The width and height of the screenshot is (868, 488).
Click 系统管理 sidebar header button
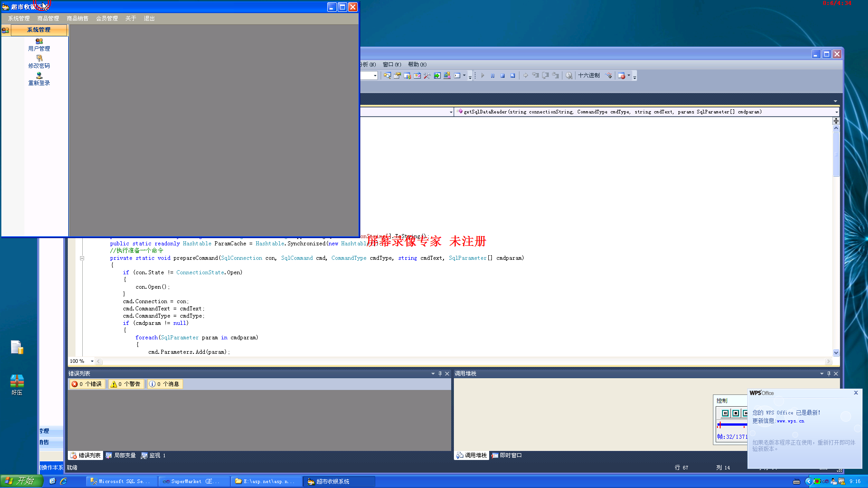pyautogui.click(x=39, y=30)
